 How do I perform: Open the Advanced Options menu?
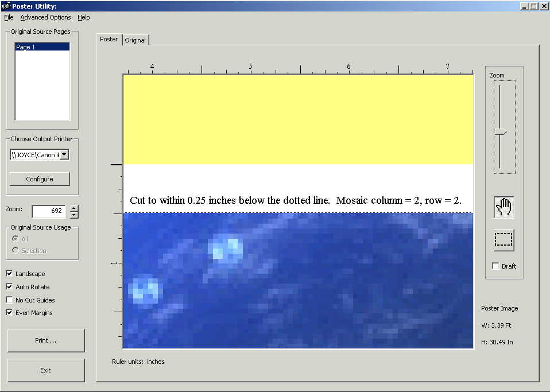click(x=45, y=17)
